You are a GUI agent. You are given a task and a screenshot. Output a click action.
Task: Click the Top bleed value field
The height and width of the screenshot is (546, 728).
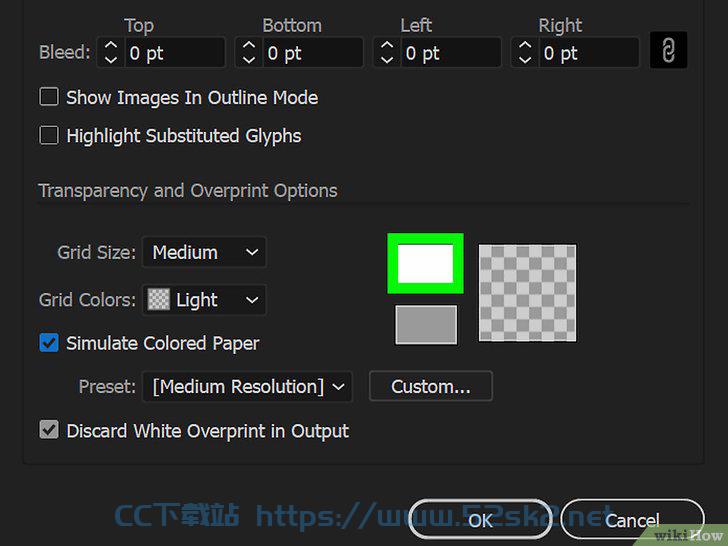click(175, 53)
